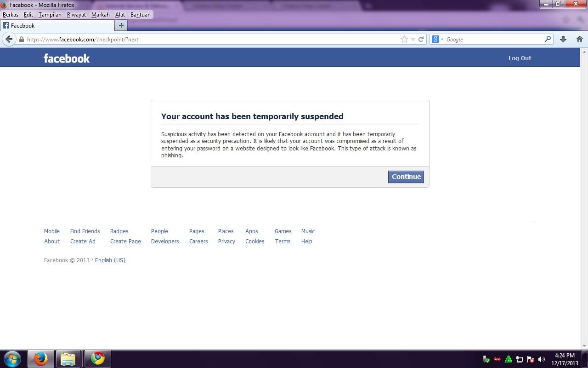Viewport: 588px width, 368px height.
Task: Open Windows Explorer from the taskbar
Action: 68,359
